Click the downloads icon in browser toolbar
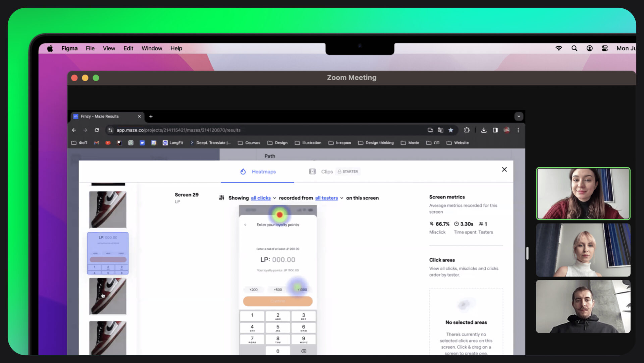This screenshot has width=644, height=363. [484, 130]
